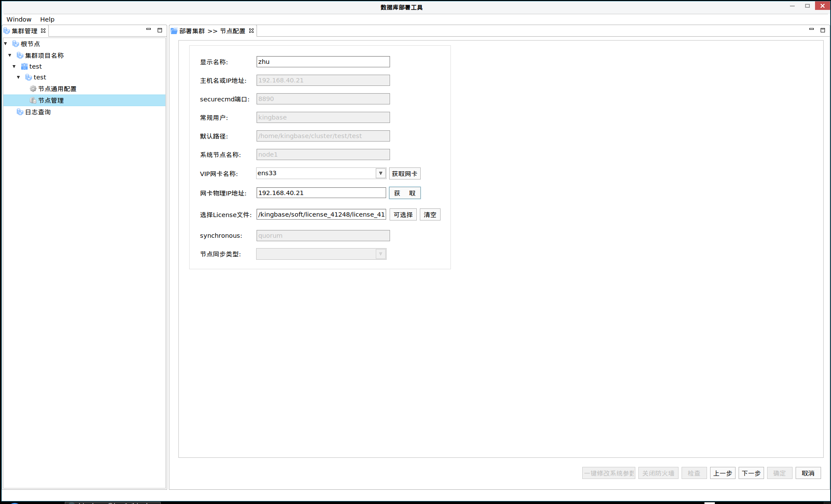Click the gear icon beside 节点通用配置
Screen dimensions: 831x504
(x=33, y=88)
